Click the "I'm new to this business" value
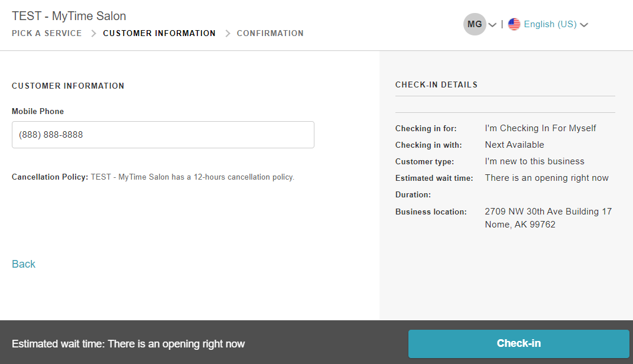 pos(534,161)
